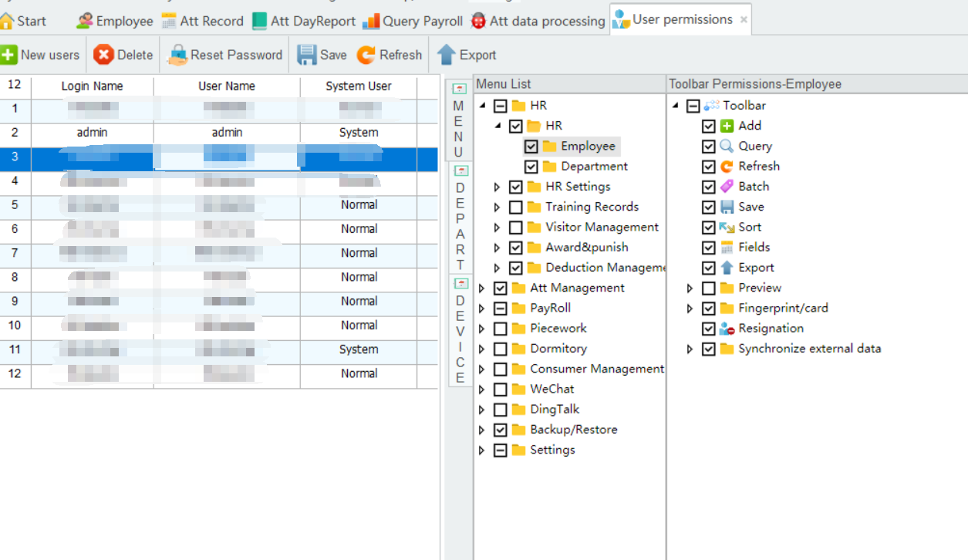Click the Export arrow icon in permissions tree
The height and width of the screenshot is (560, 968).
pos(727,268)
